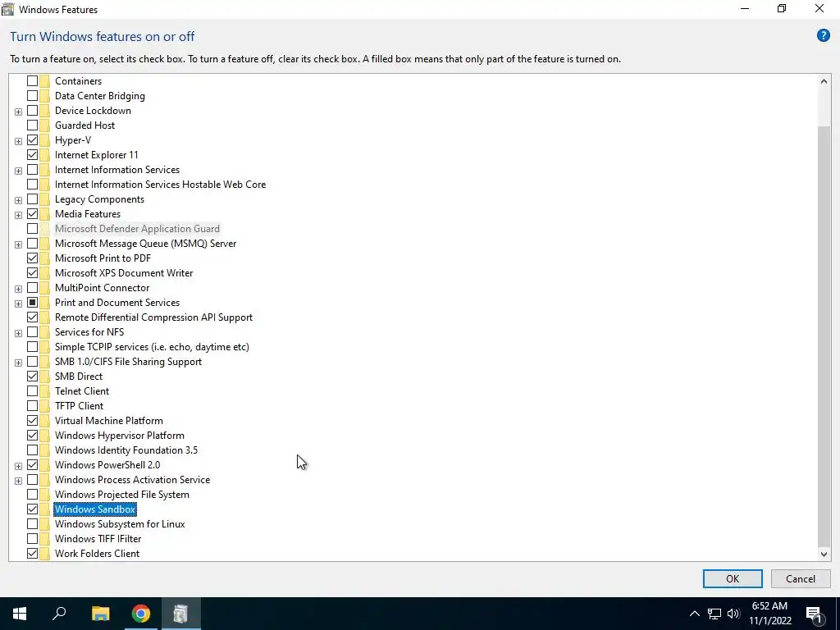
Task: Click the features list scrollbar thumb
Action: 824,336
